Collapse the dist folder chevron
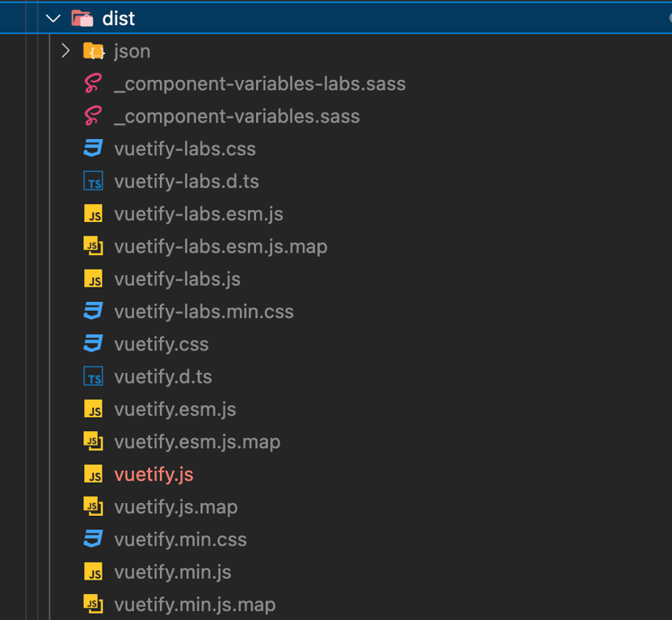Image resolution: width=672 pixels, height=620 pixels. pos(53,19)
